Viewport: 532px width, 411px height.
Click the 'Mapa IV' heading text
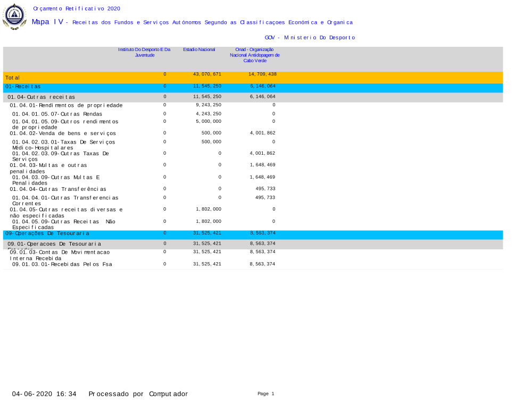(x=47, y=22)
